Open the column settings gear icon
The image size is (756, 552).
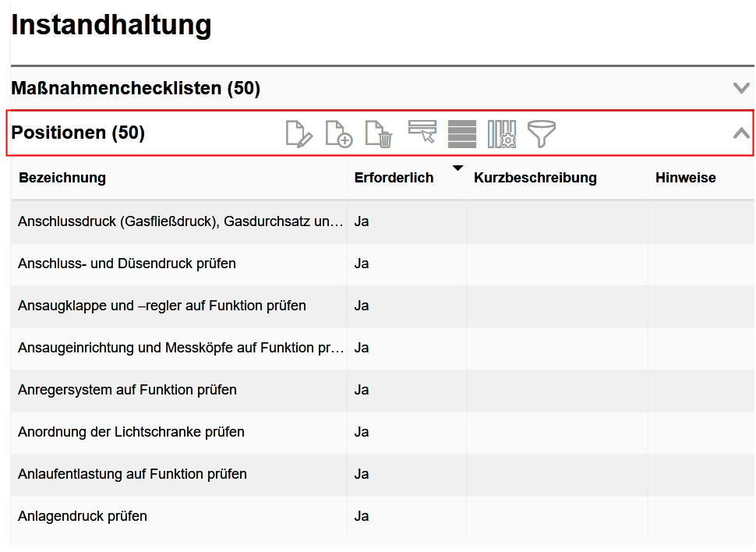click(x=502, y=134)
